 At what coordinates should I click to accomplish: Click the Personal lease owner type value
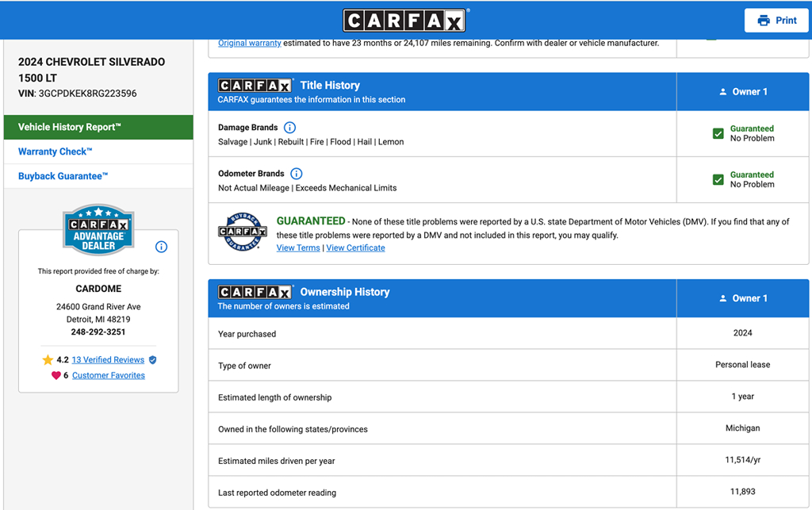pyautogui.click(x=742, y=365)
